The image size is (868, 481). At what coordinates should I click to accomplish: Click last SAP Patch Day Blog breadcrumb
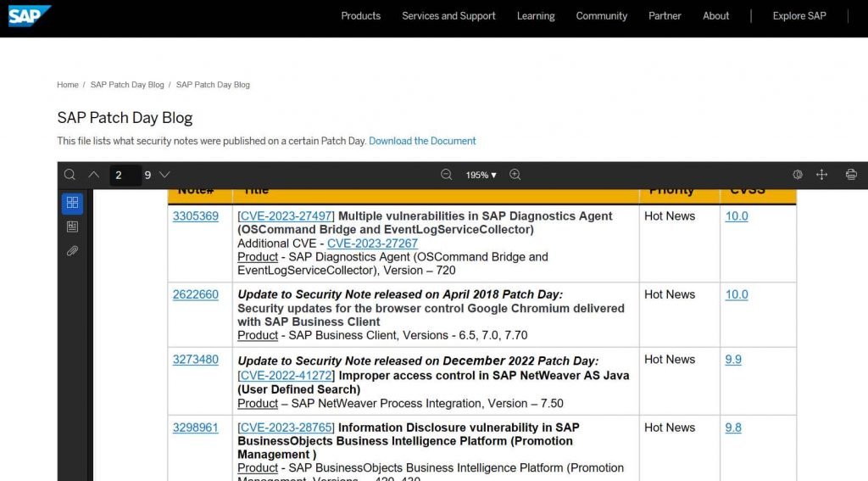coord(213,85)
